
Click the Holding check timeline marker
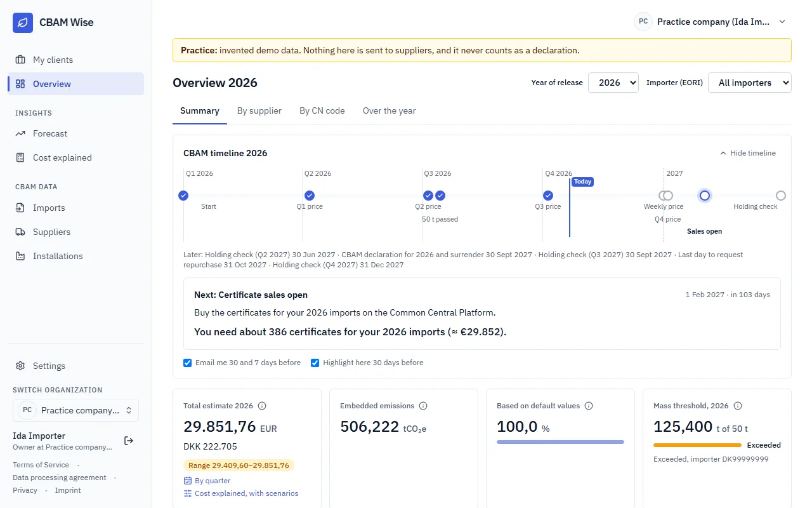tap(781, 196)
